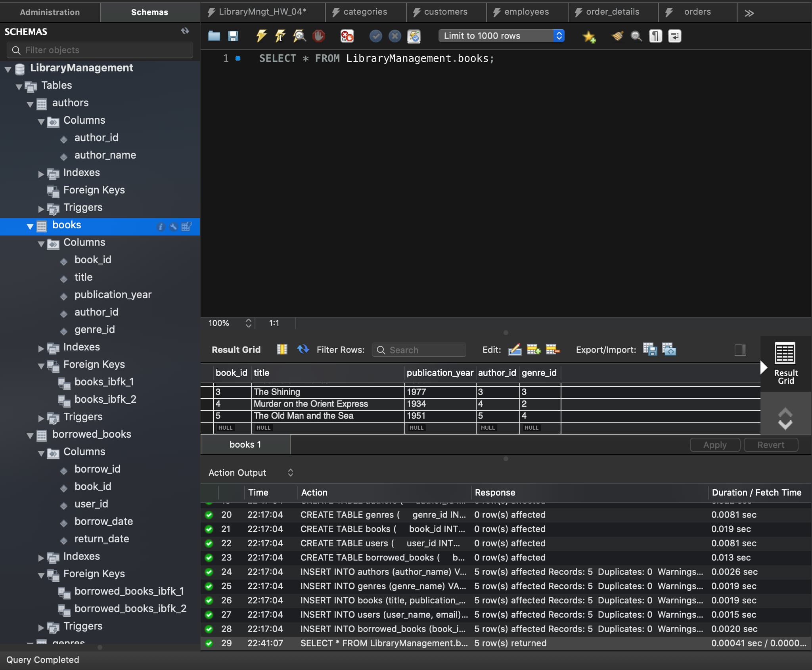Screen dimensions: 812x670
Task: Click the Filter objects search field
Action: (x=100, y=50)
